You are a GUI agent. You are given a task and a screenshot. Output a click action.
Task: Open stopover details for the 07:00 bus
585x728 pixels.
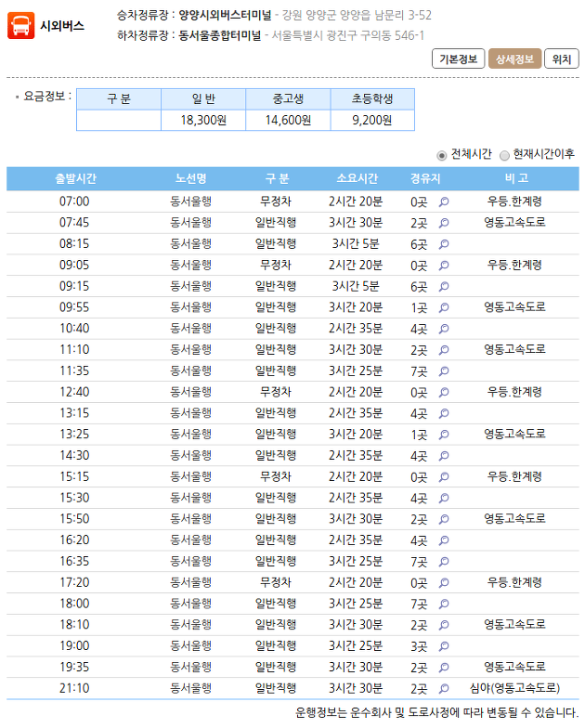click(444, 202)
